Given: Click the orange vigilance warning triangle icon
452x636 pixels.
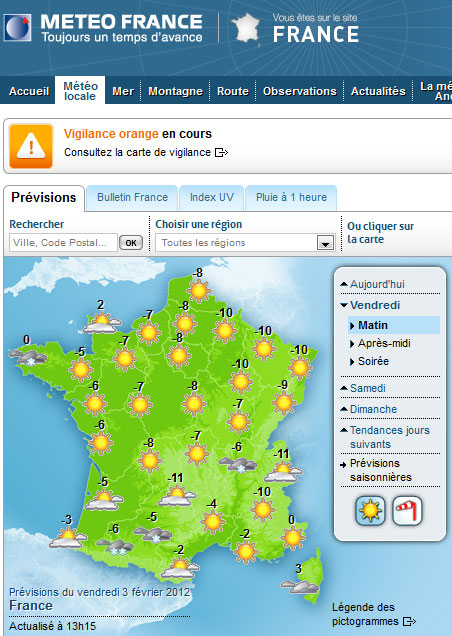Looking at the screenshot, I should (31, 146).
